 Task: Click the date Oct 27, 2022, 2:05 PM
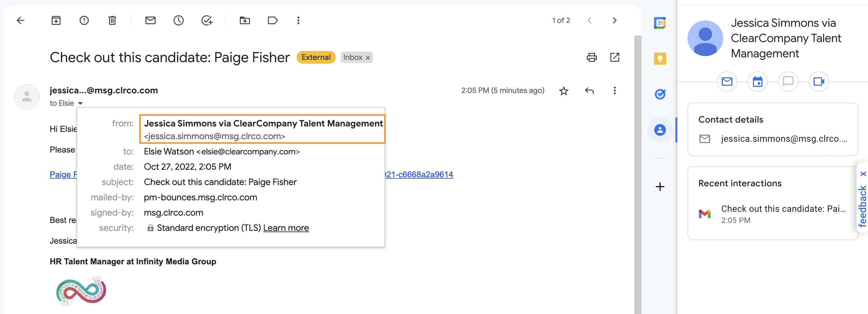(x=188, y=167)
